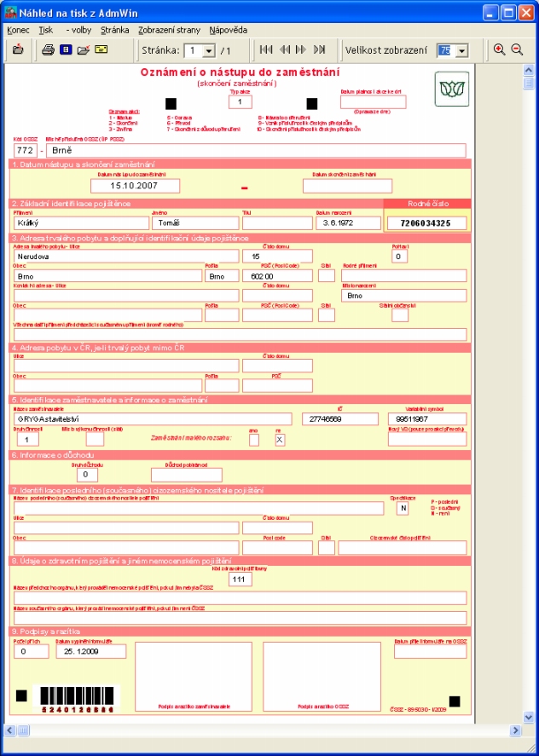Click the vertical scrollbar down arrow
The width and height of the screenshot is (539, 756).
click(x=529, y=718)
